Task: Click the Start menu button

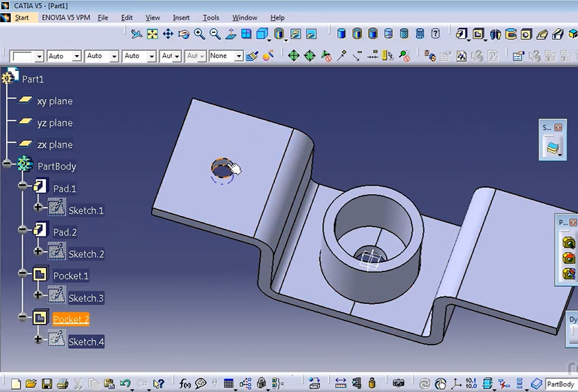Action: click(x=21, y=17)
